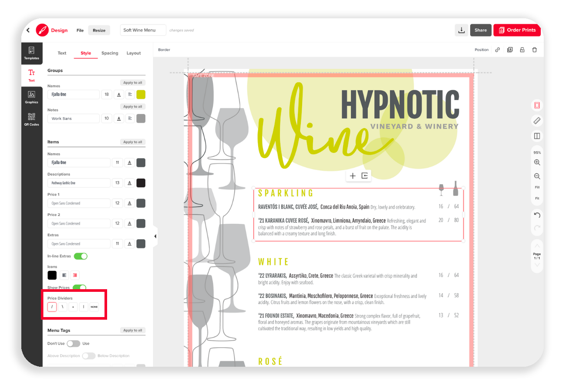Toggle the Show Prices switch
The width and height of the screenshot is (566, 392).
click(79, 287)
